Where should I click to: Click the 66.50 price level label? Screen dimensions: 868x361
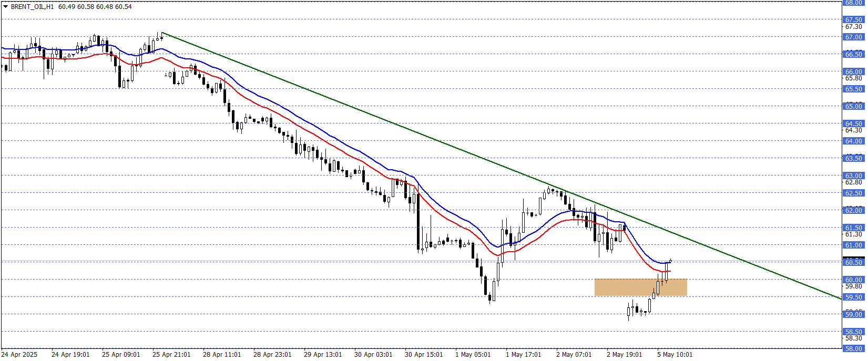[x=853, y=54]
